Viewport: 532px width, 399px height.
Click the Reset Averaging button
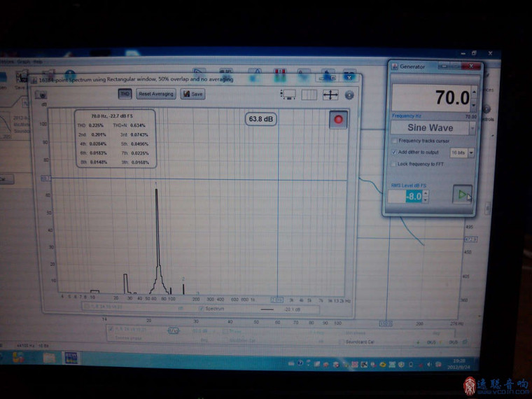coord(155,94)
